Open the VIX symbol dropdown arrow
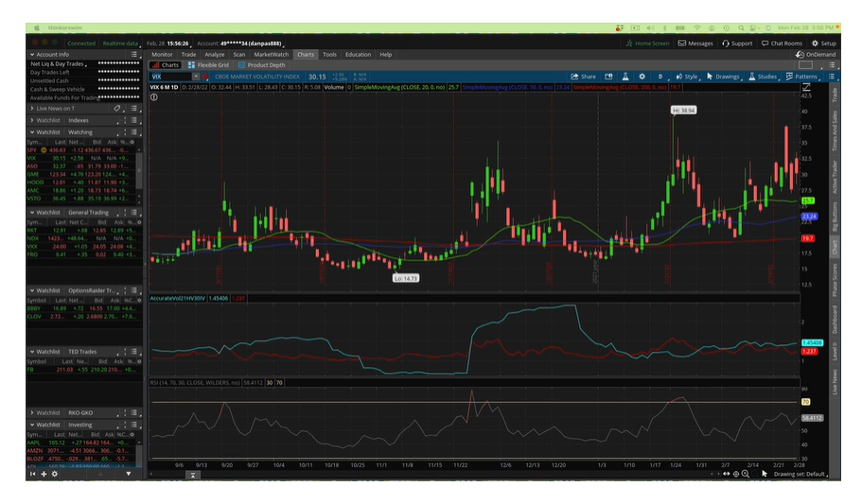The image size is (862, 504). (195, 77)
